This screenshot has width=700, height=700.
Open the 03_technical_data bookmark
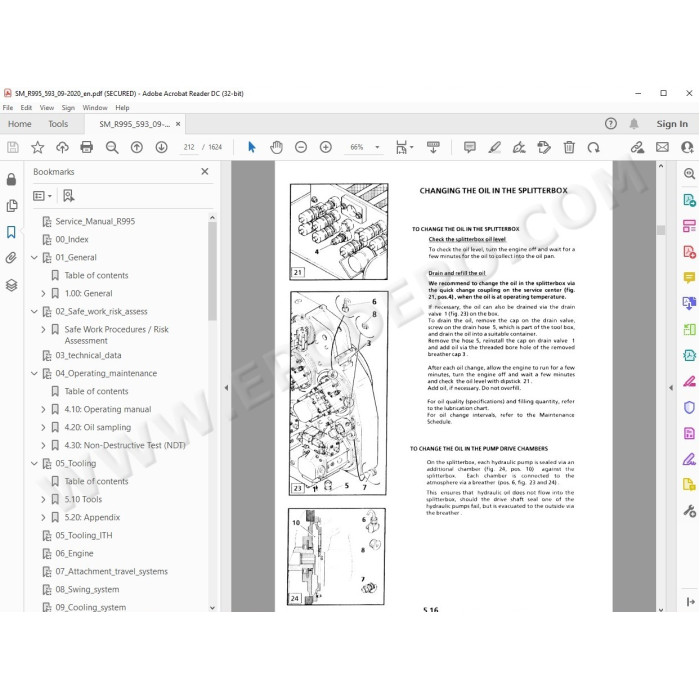point(88,355)
